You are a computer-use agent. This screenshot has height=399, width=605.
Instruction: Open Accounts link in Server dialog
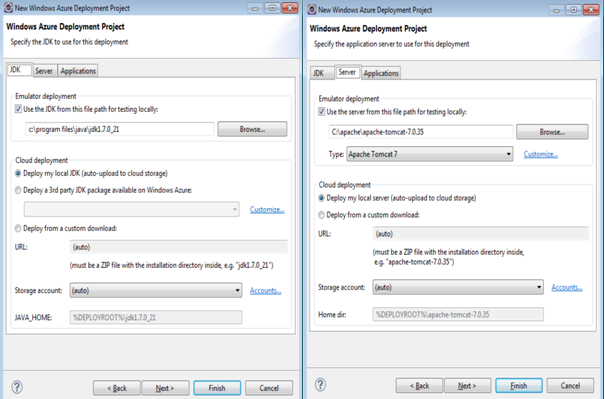567,287
